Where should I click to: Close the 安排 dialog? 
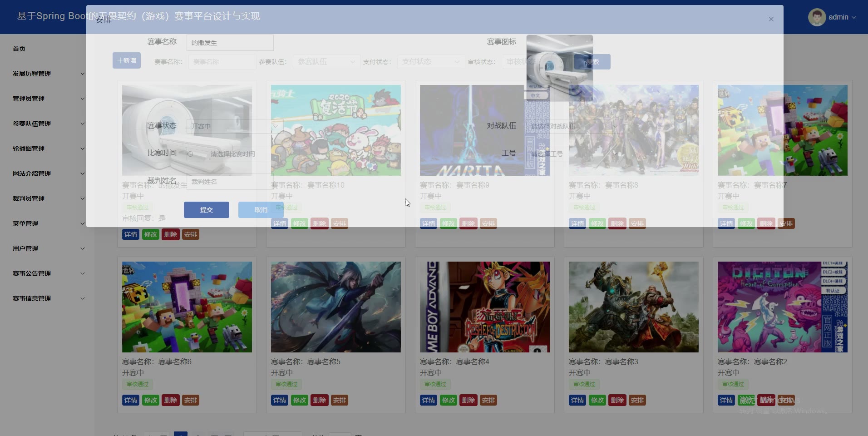click(x=771, y=19)
